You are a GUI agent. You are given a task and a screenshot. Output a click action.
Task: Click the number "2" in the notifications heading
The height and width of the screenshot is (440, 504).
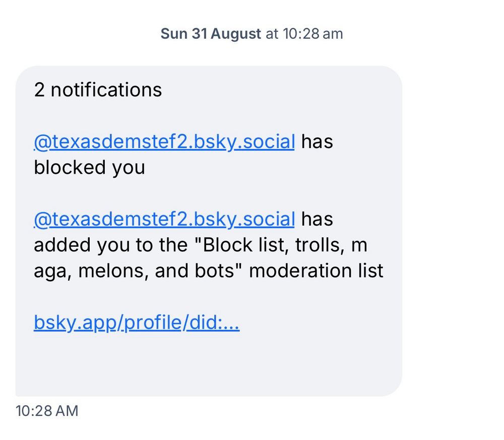[39, 90]
